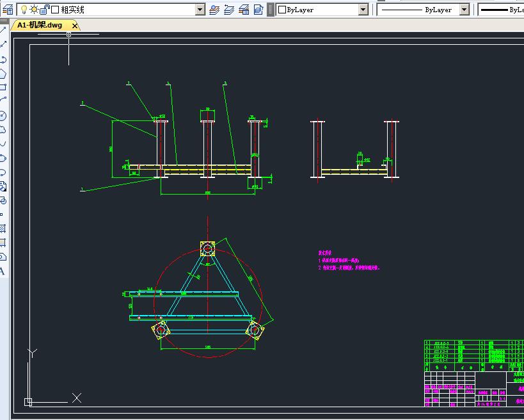Expand the 粗实线 layer dropdown arrow

200,10
